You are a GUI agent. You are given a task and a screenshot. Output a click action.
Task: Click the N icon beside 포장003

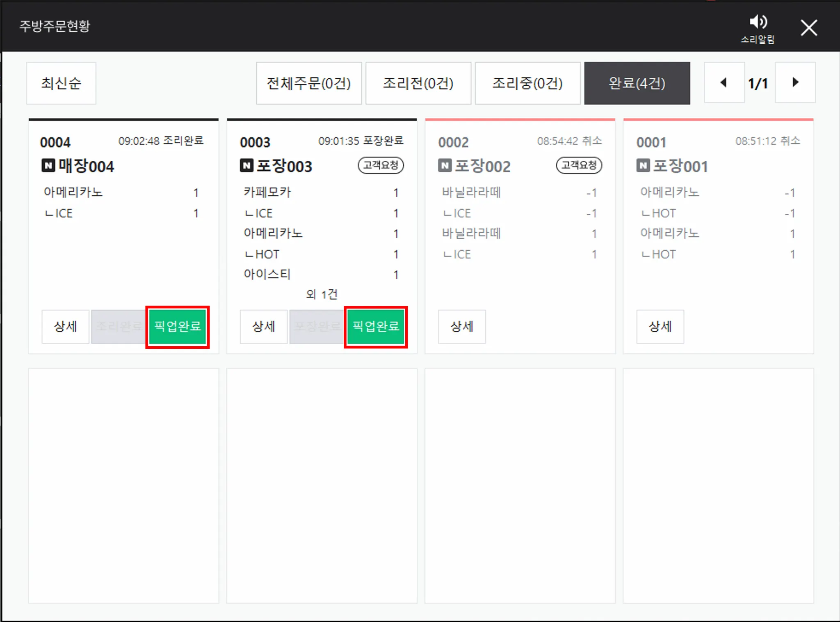coord(247,166)
